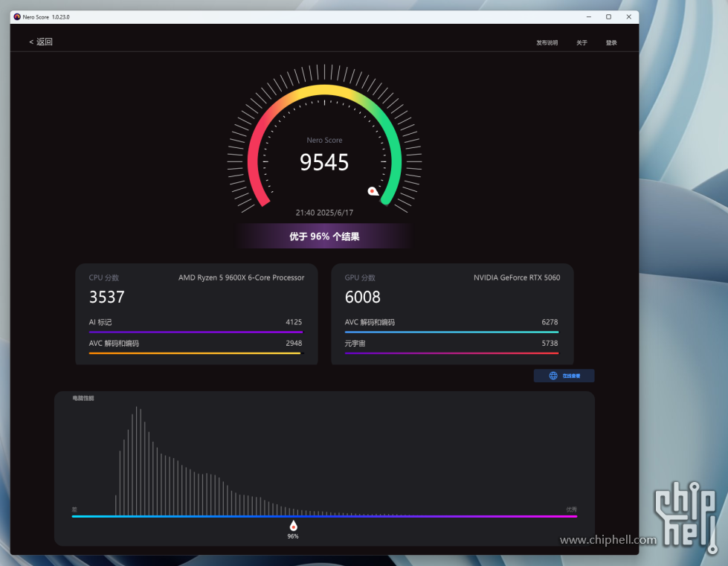Click the GPU AVC 解码和编码 score 6278
This screenshot has height=566, width=728.
(x=550, y=322)
